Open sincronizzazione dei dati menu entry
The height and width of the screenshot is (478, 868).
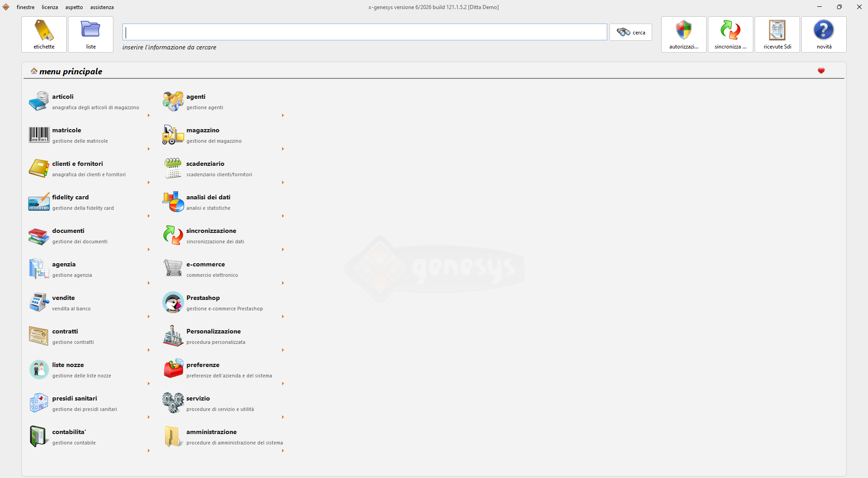click(223, 236)
